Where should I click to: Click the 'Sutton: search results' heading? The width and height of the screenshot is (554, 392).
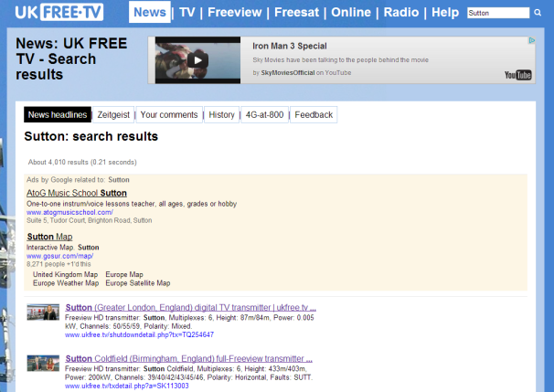click(91, 137)
